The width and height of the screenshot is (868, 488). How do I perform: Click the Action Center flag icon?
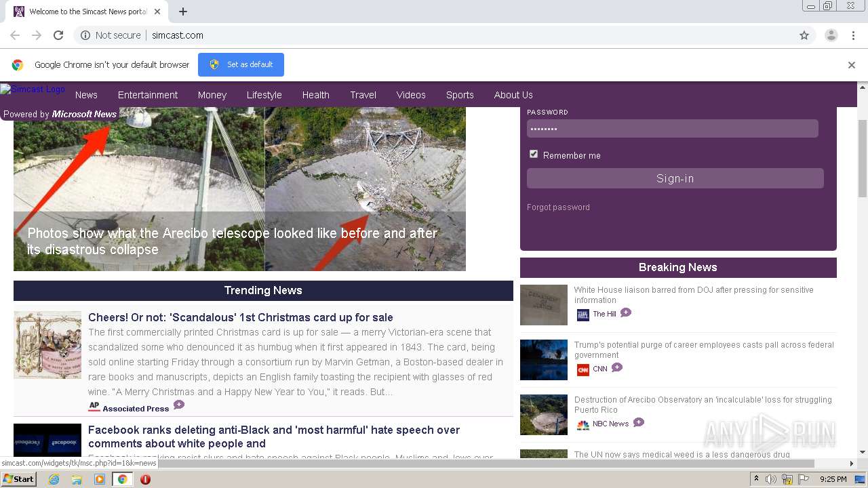pyautogui.click(x=804, y=479)
